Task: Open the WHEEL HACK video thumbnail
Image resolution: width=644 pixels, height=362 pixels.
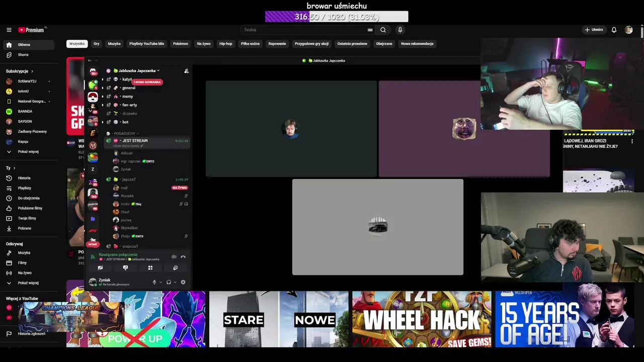Action: [x=422, y=319]
